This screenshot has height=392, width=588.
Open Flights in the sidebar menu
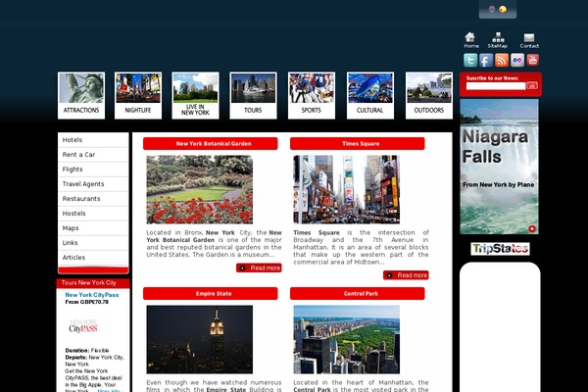point(93,170)
